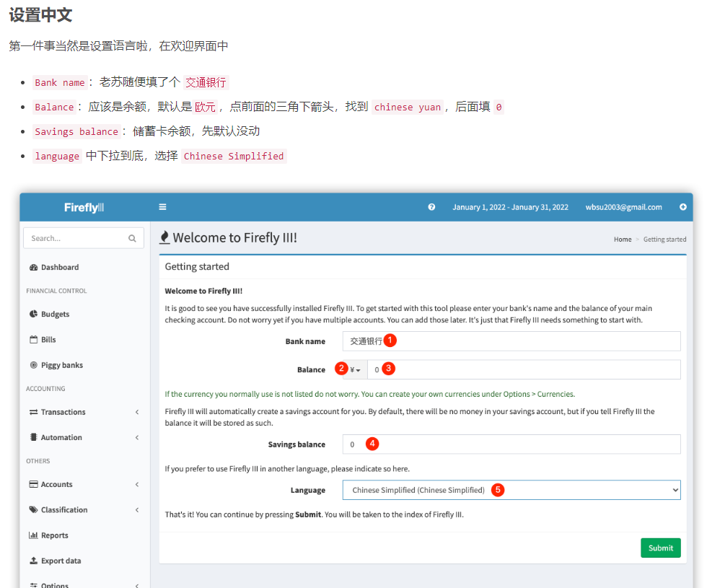
Task: Expand the Classification submenu chevron
Action: click(137, 509)
